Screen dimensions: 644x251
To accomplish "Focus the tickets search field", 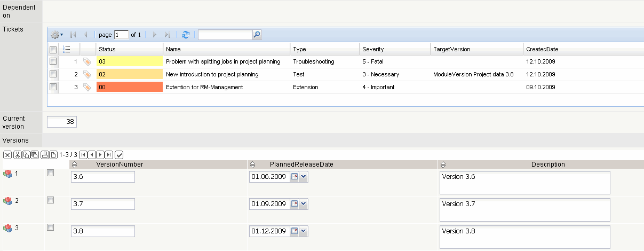I will point(225,35).
